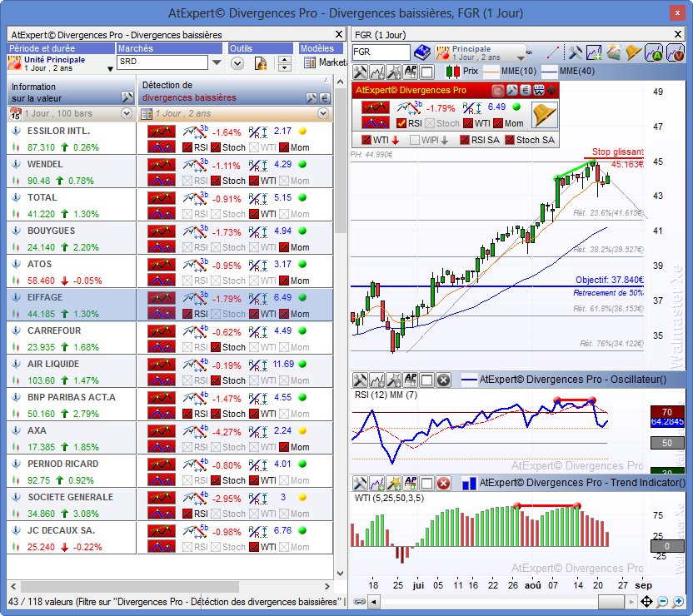Click the zoom in magnifier icon
693x616 pixels.
click(x=677, y=601)
